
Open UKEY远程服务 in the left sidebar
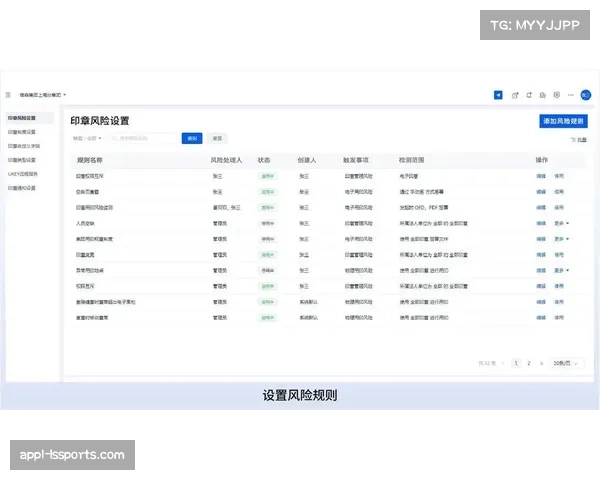tap(24, 173)
